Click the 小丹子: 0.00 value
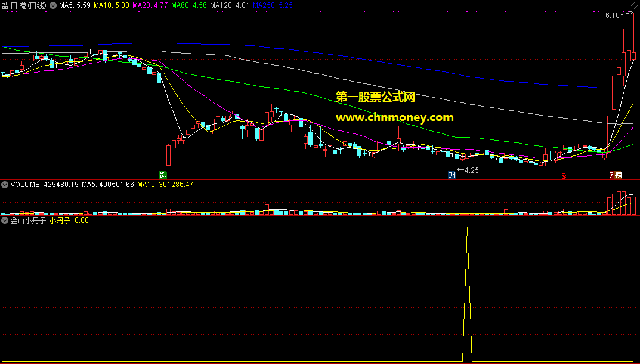Screen dimensions: 640x364 (69, 220)
